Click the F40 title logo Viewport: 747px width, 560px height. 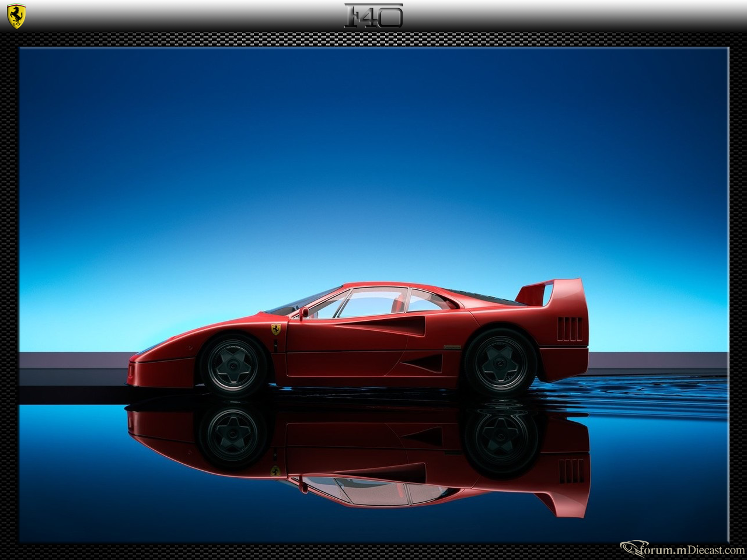(x=373, y=16)
